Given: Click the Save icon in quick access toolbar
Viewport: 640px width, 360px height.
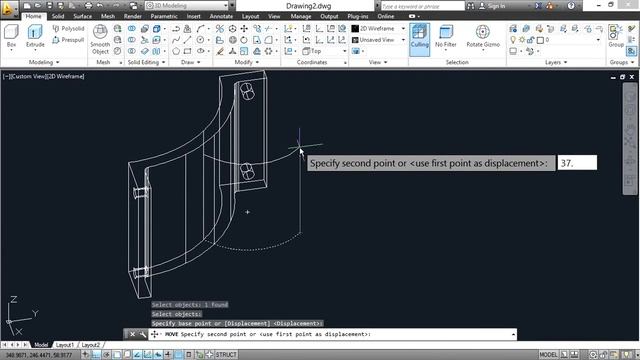Looking at the screenshot, I should tap(49, 6).
